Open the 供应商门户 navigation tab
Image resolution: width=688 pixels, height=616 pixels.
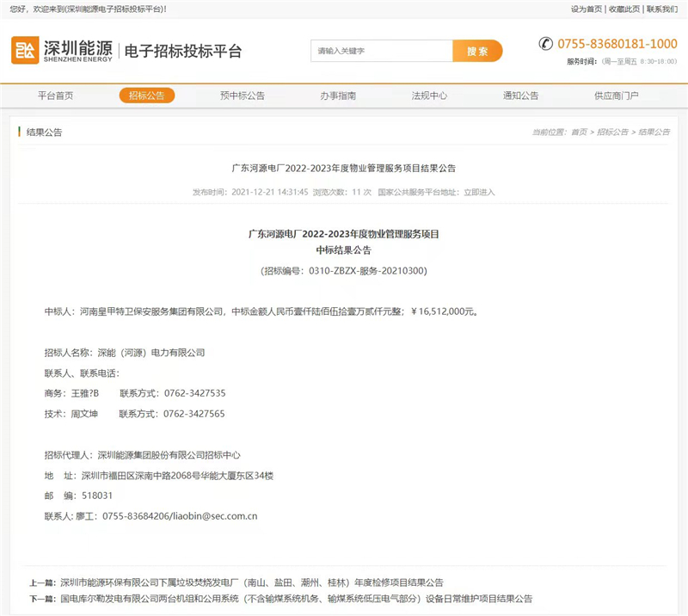(x=617, y=95)
